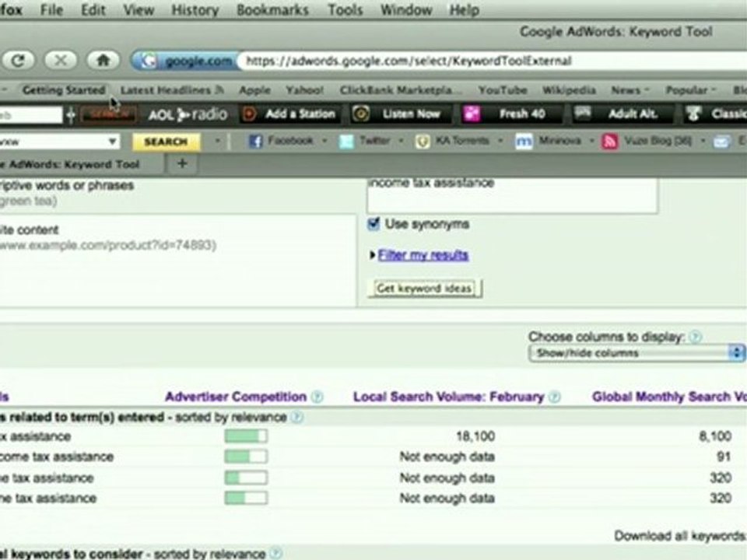This screenshot has width=747, height=560.
Task: Click the Classic station trophy icon
Action: pyautogui.click(x=693, y=114)
